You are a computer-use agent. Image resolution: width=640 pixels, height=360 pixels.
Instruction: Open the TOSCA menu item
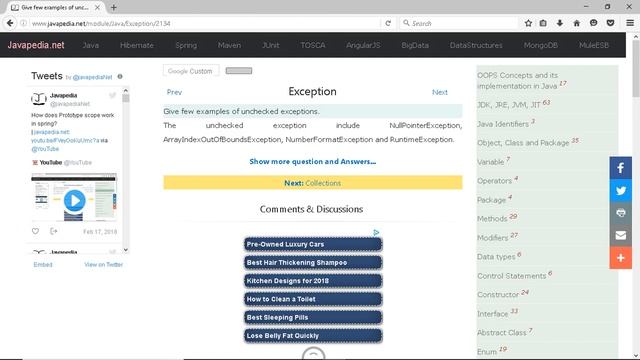coord(313,45)
